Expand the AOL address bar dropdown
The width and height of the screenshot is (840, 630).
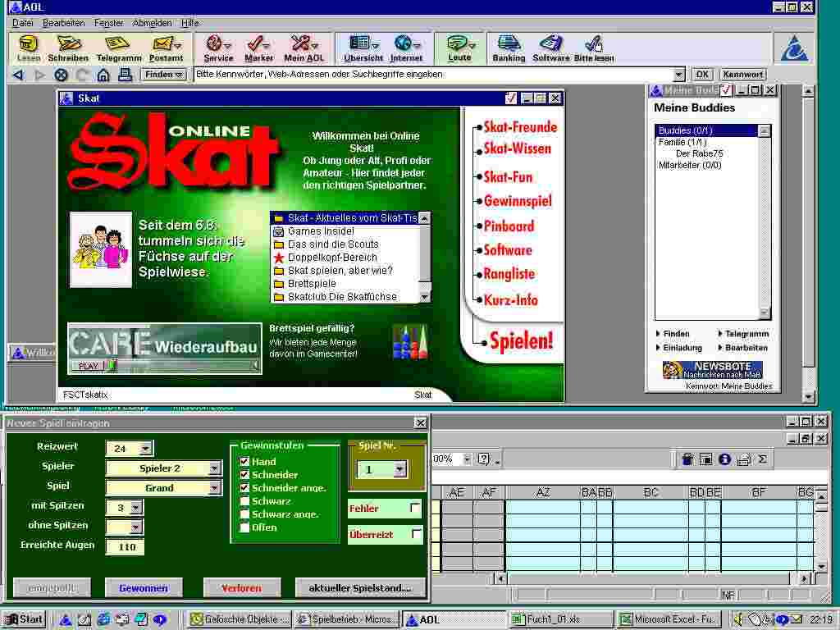pos(678,75)
